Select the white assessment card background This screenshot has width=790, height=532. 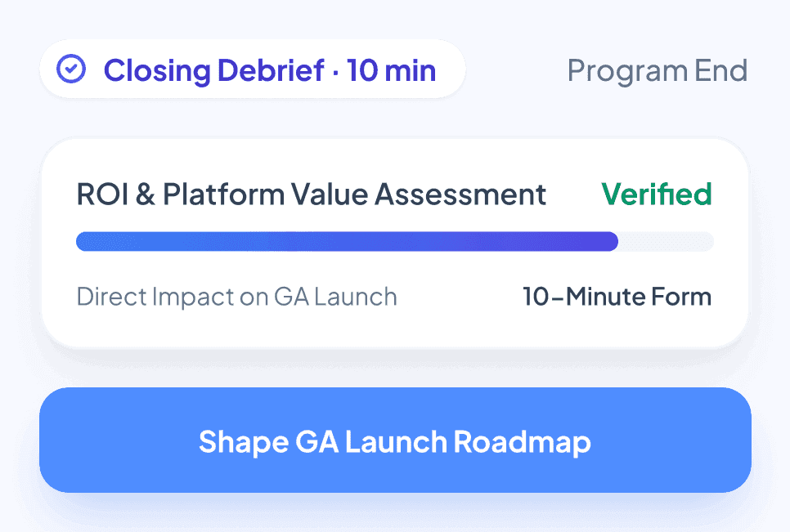click(395, 244)
